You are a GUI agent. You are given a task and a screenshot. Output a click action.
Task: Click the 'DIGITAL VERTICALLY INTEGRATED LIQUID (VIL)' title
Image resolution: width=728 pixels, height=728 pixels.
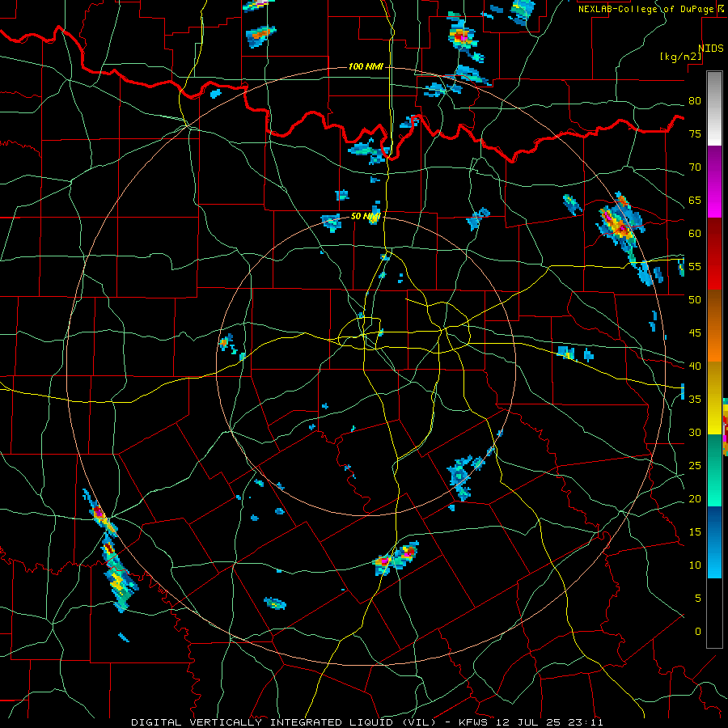pos(284,722)
